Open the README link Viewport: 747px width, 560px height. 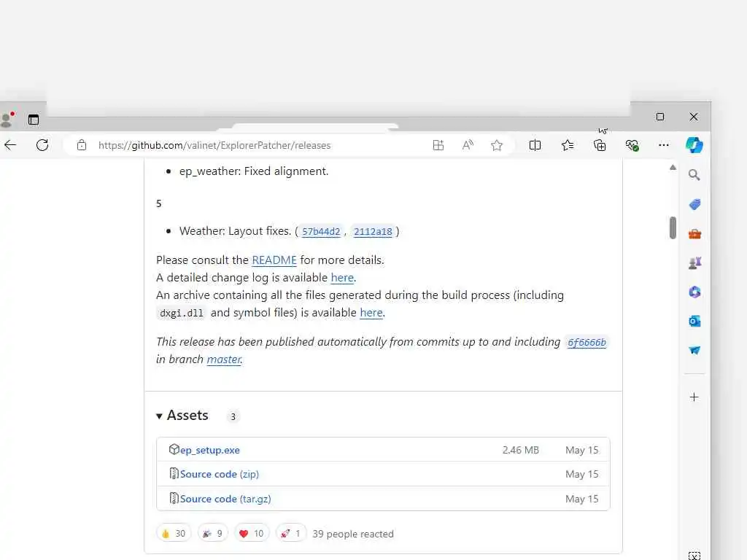(274, 260)
